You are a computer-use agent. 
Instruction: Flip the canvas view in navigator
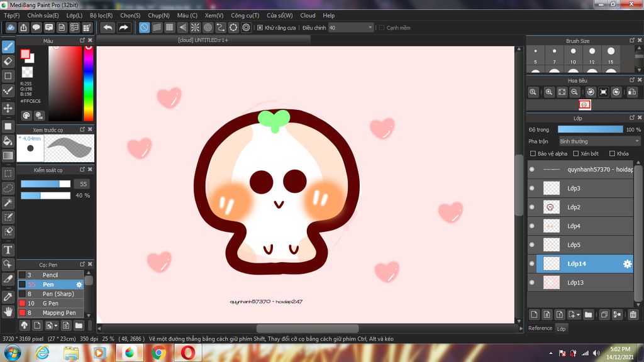click(x=632, y=92)
